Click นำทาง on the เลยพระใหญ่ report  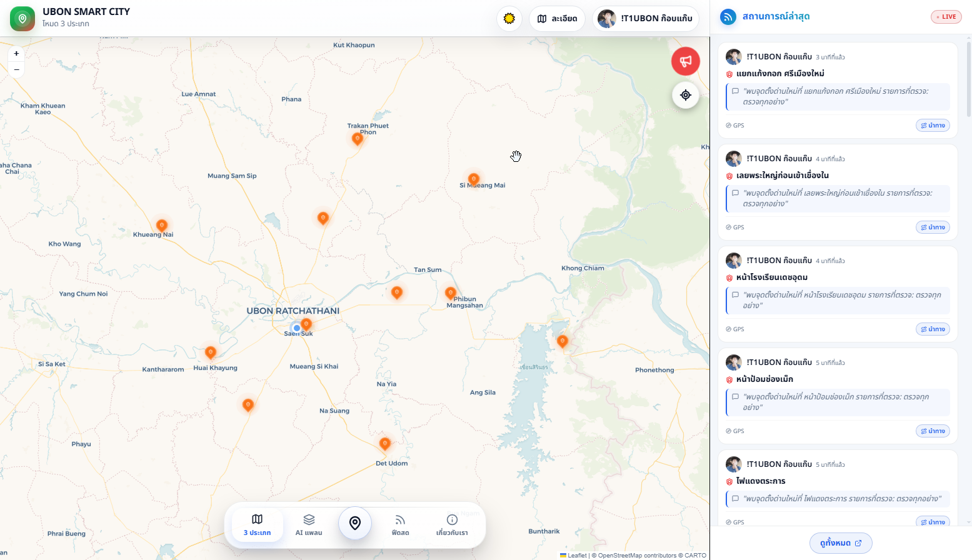932,227
